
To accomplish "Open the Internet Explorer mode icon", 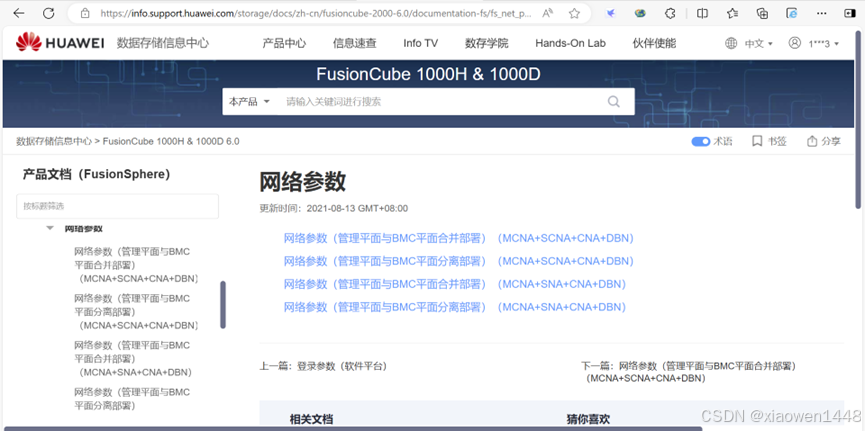I will click(792, 13).
